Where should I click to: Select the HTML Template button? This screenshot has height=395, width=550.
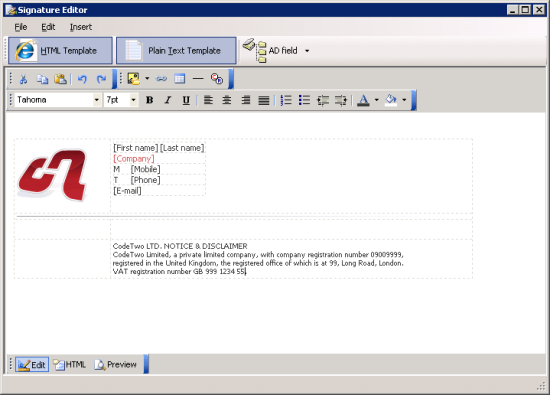coord(60,51)
